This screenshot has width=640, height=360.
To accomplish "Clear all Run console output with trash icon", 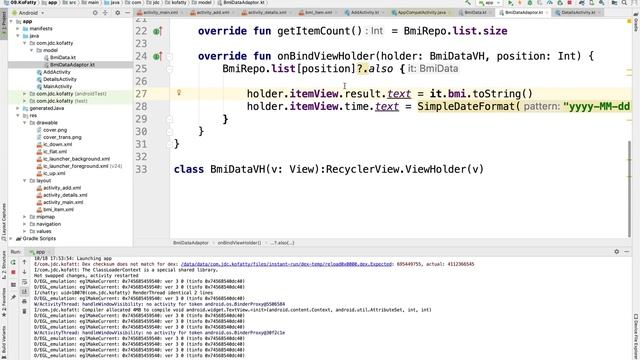I will [x=24, y=311].
